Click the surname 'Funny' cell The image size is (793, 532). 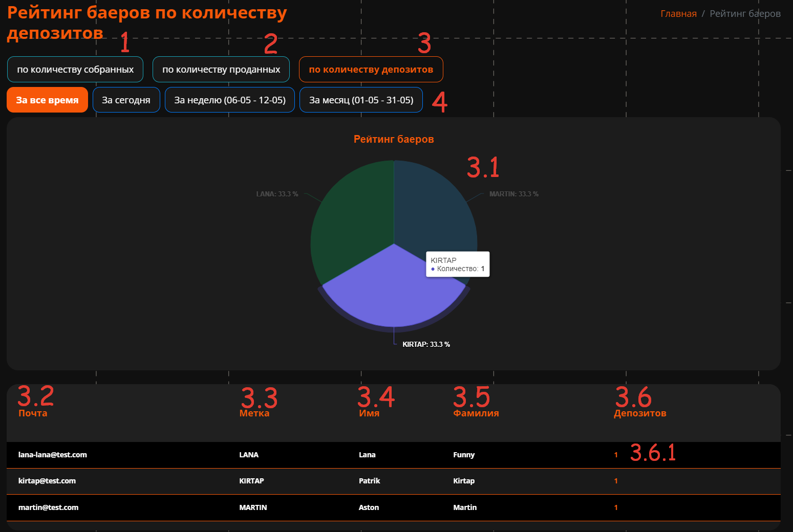pos(464,455)
